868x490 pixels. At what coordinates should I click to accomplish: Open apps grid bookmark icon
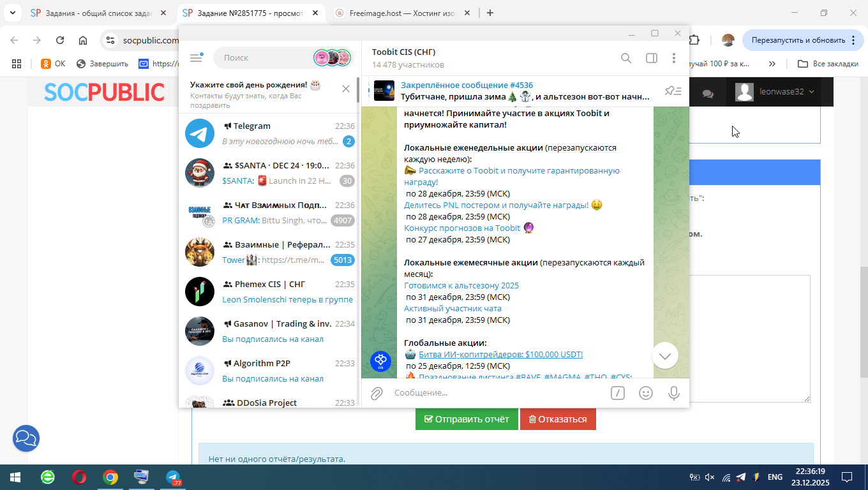[x=17, y=64]
